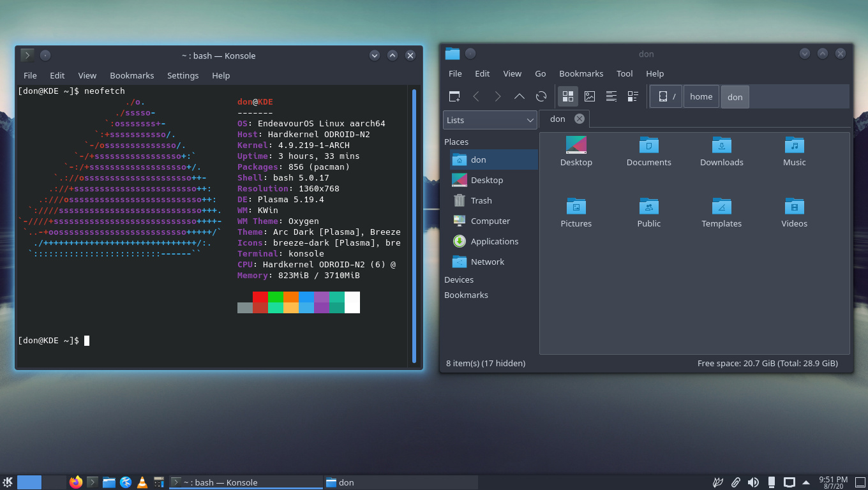Screen dimensions: 868x490
Task: Switch to the details list view
Action: (x=611, y=96)
